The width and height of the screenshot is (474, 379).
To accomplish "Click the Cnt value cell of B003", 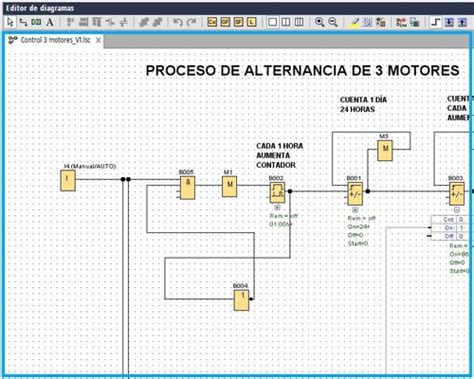I will pos(463,220).
